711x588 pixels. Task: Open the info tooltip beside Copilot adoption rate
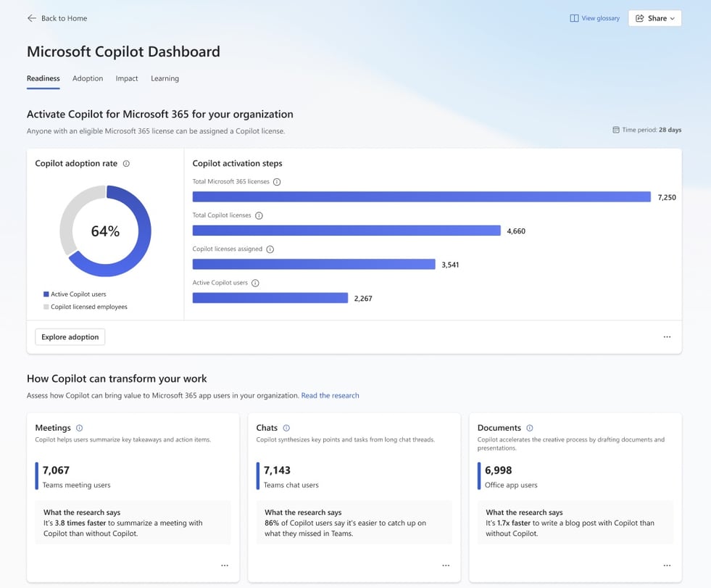tap(125, 164)
